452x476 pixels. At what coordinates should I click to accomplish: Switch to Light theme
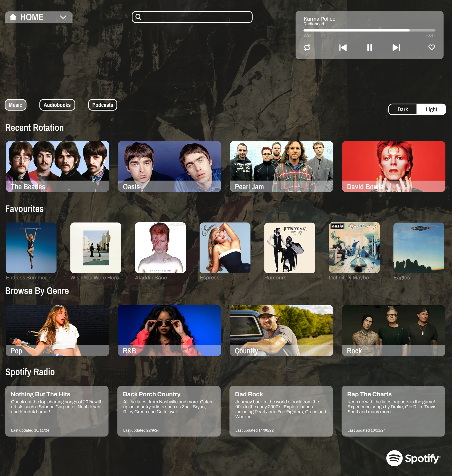431,109
